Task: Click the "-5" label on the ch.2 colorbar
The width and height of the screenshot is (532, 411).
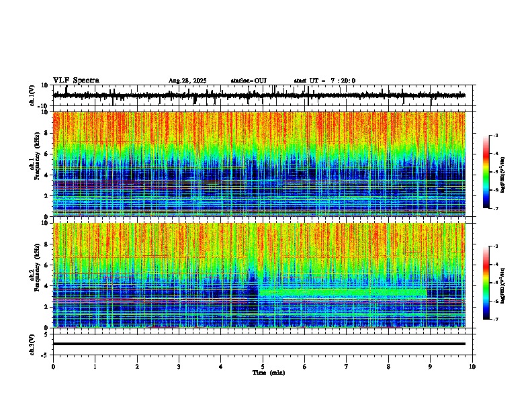Action: (495, 283)
